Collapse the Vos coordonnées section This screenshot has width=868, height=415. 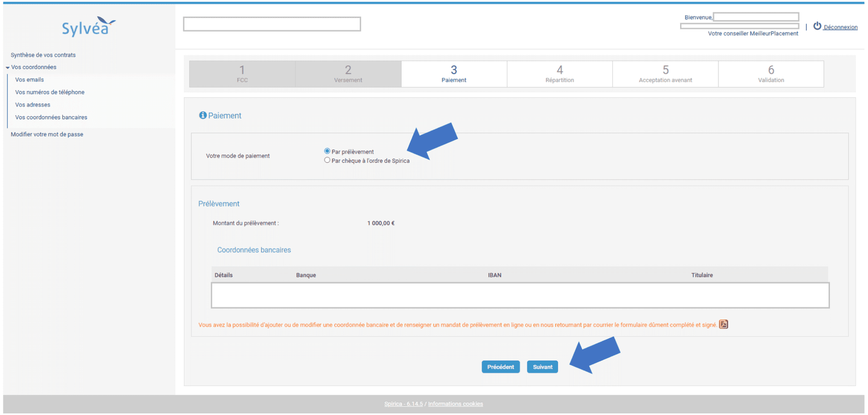pyautogui.click(x=8, y=67)
